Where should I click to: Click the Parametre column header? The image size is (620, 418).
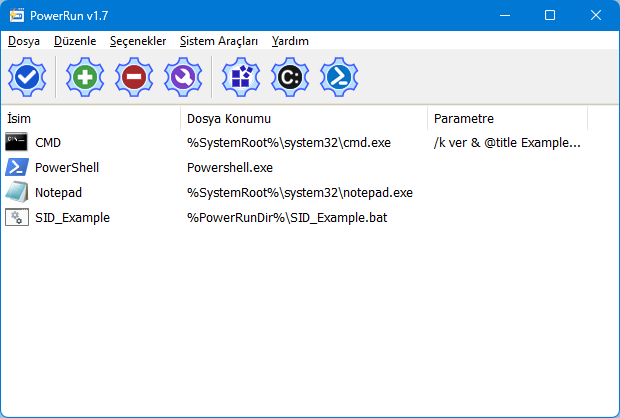coord(507,118)
